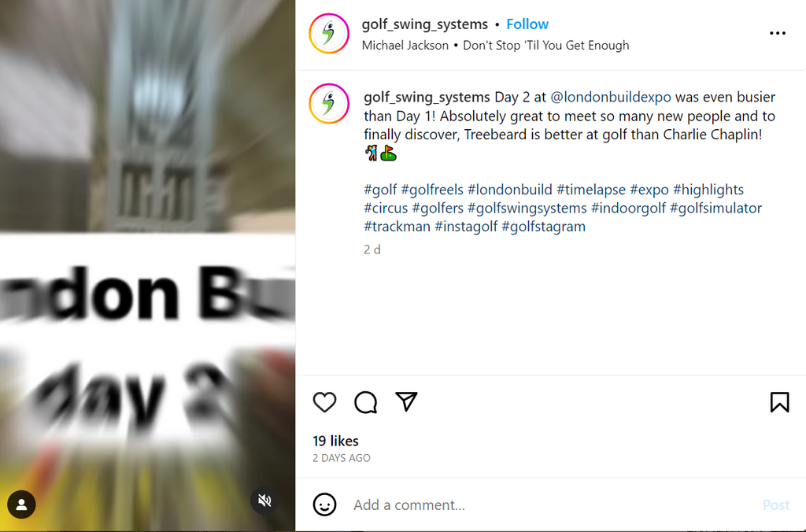806x532 pixels.
Task: Open comments via speech bubble icon
Action: (x=365, y=402)
